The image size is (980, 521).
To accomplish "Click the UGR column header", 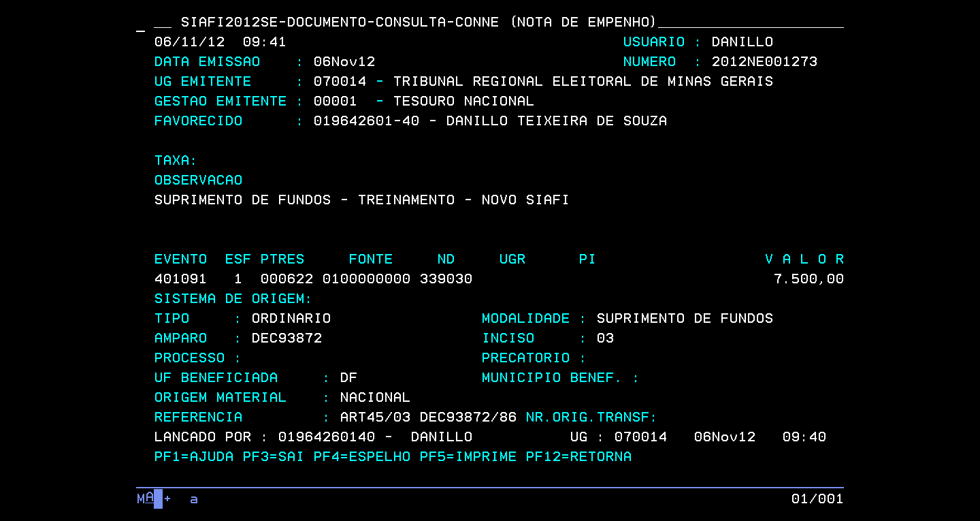I will (x=512, y=259).
